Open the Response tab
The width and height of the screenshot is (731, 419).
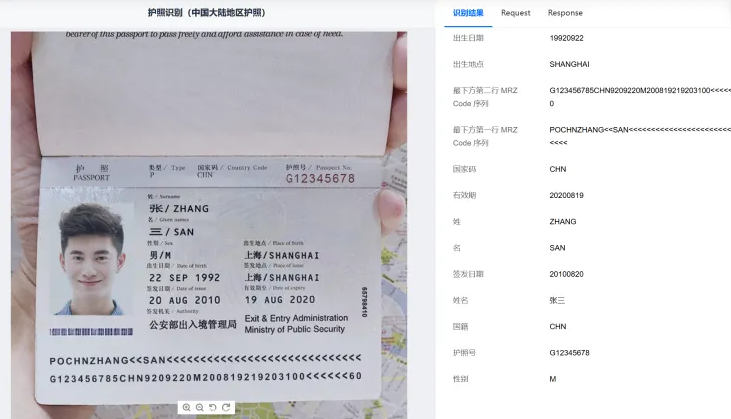(565, 13)
